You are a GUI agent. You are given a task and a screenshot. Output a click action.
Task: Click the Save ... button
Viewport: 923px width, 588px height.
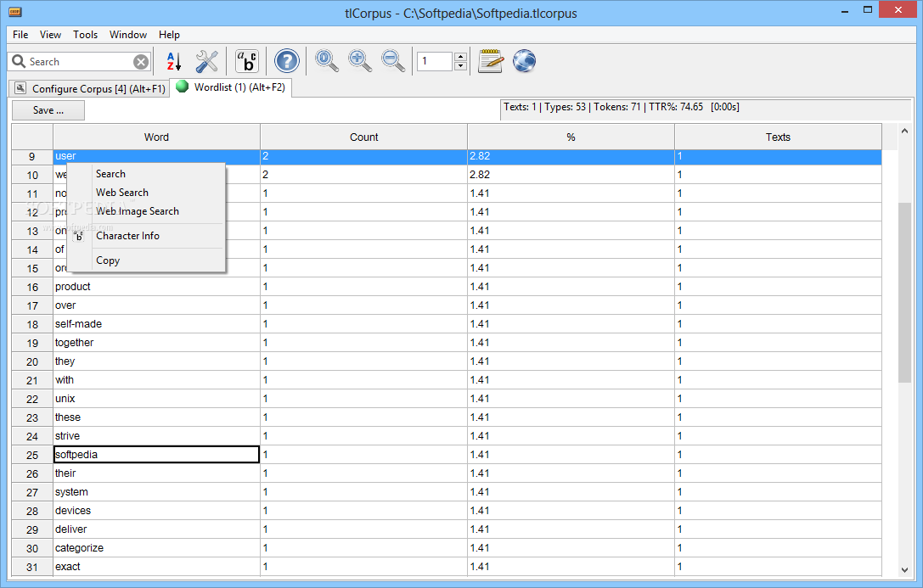coord(48,110)
